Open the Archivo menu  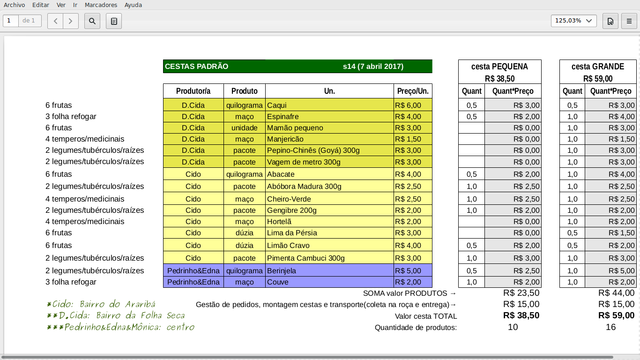[14, 5]
